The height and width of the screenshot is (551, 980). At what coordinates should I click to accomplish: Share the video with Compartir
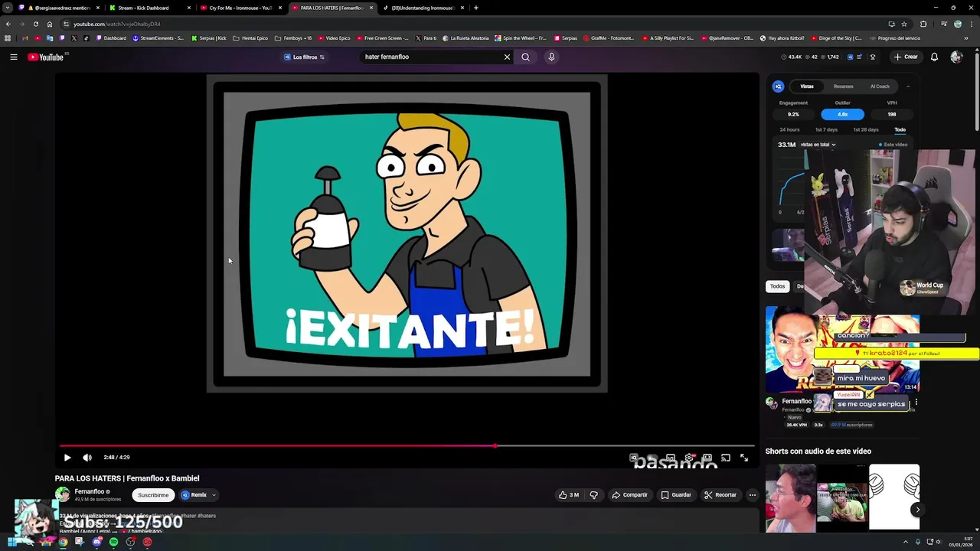tap(629, 495)
